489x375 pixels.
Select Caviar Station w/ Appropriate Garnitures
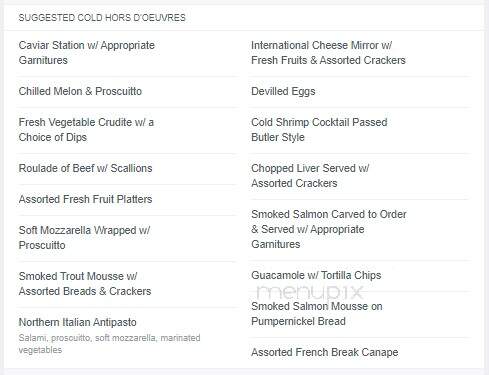87,53
